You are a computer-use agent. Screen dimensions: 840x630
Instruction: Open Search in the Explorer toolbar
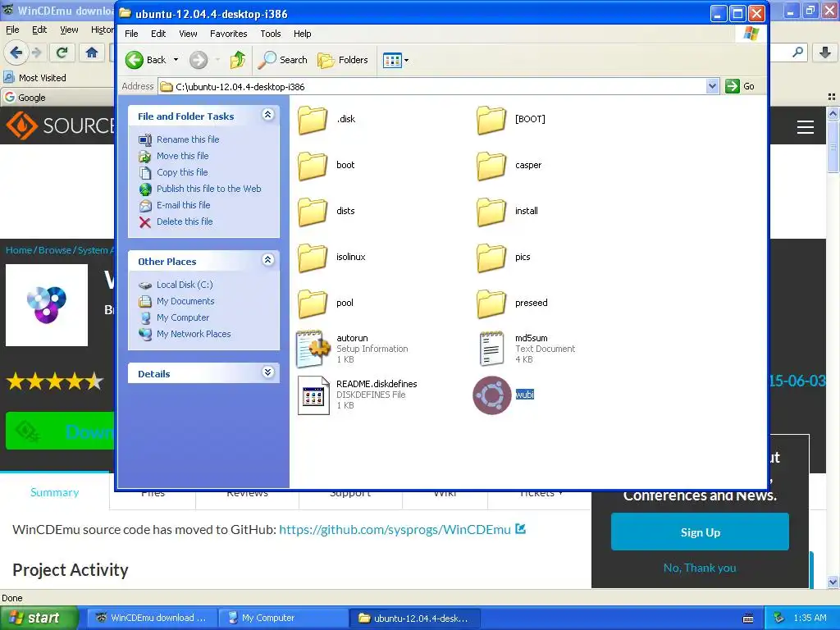click(282, 60)
